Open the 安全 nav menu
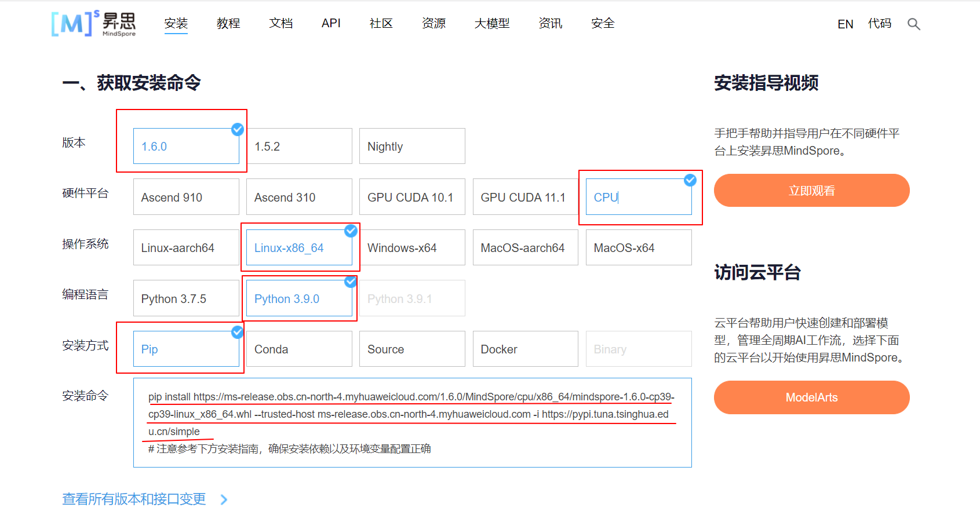 point(603,24)
